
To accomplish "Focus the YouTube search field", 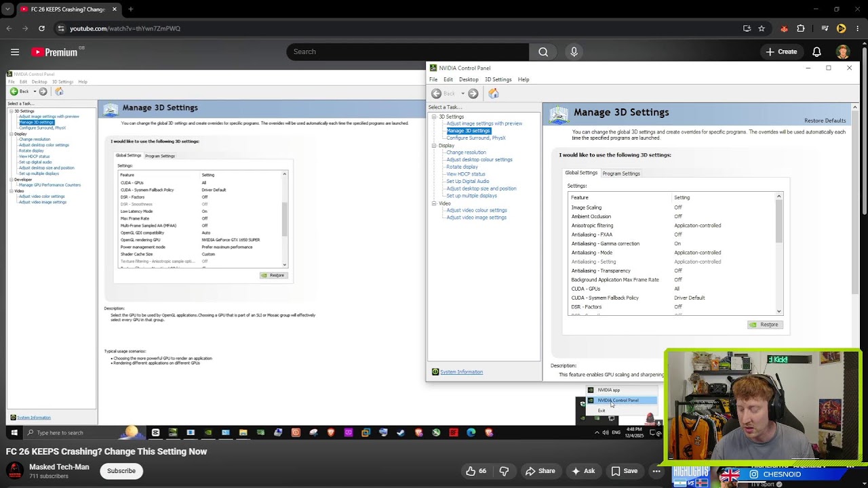I will pos(408,52).
